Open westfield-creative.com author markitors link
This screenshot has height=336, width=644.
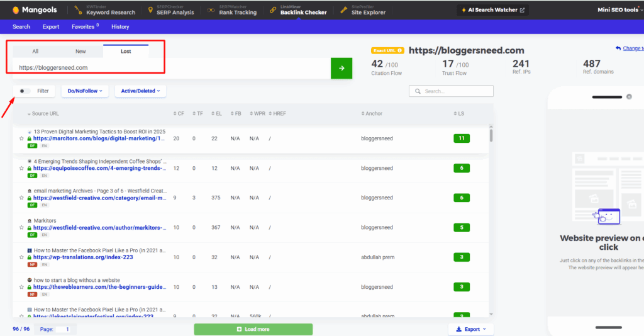pos(100,227)
